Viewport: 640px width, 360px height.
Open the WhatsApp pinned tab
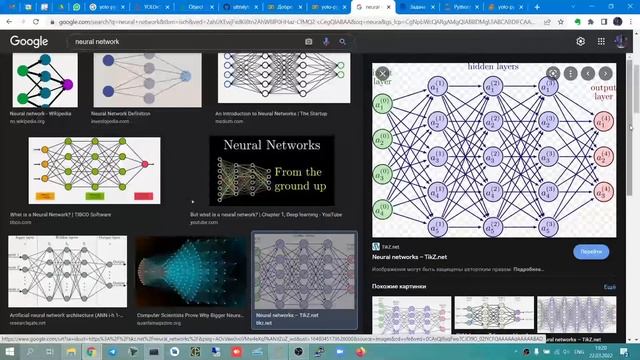[76, 7]
